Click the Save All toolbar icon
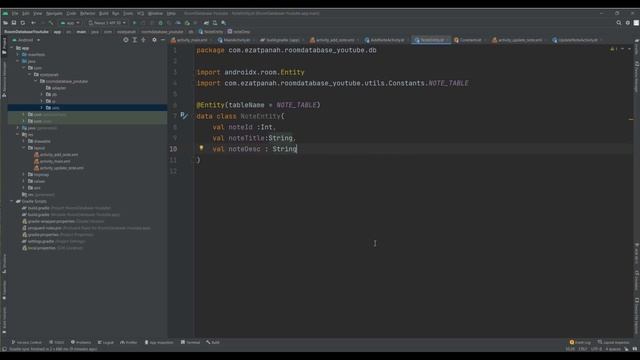 (14, 23)
